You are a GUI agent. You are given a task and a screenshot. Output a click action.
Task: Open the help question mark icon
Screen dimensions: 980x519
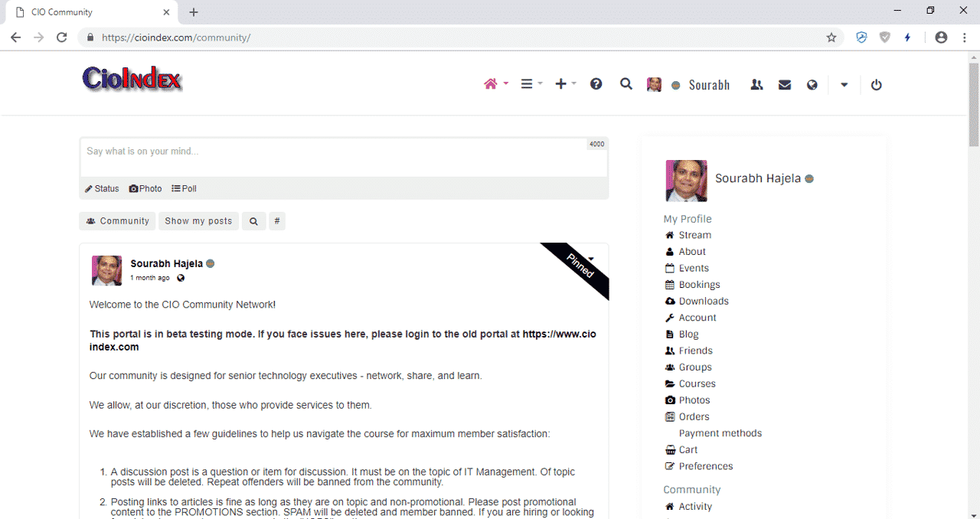click(596, 84)
